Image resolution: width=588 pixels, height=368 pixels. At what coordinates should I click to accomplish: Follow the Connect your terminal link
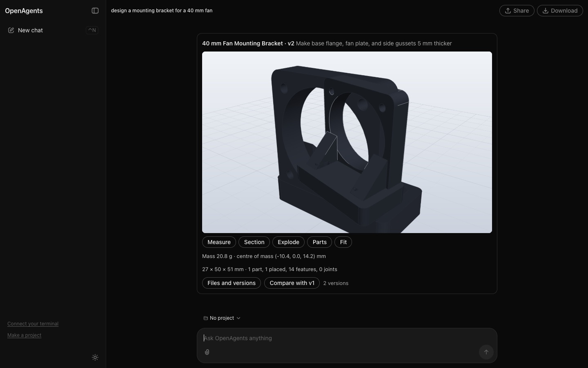coord(33,324)
